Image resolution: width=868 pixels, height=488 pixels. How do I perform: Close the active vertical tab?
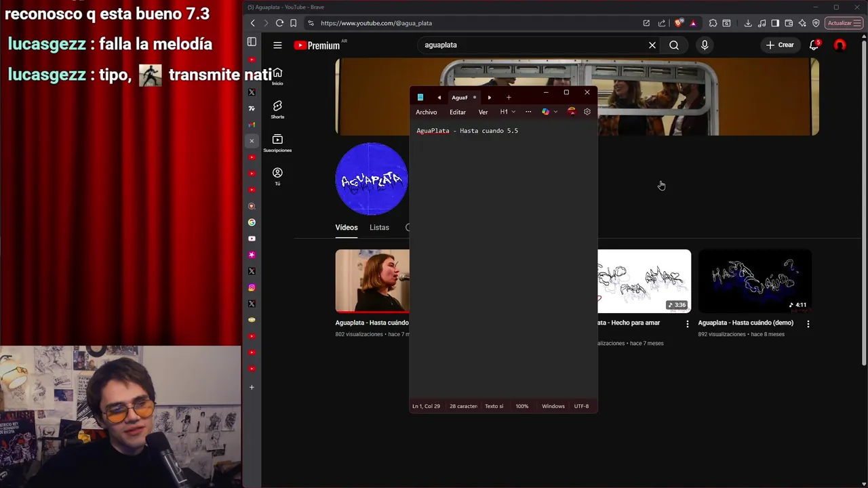click(252, 141)
